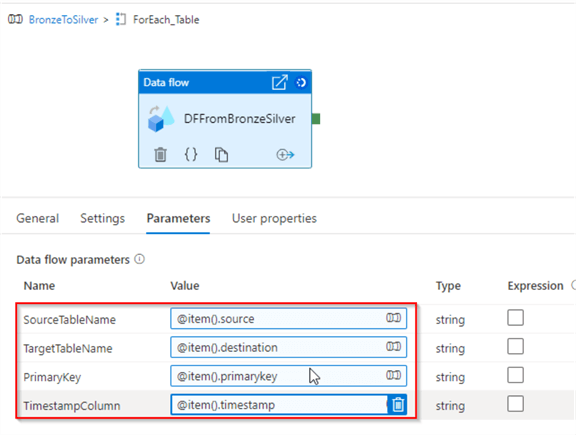This screenshot has width=576, height=435.
Task: Open pipeline expression builder for PrimaryKey
Action: (x=393, y=375)
